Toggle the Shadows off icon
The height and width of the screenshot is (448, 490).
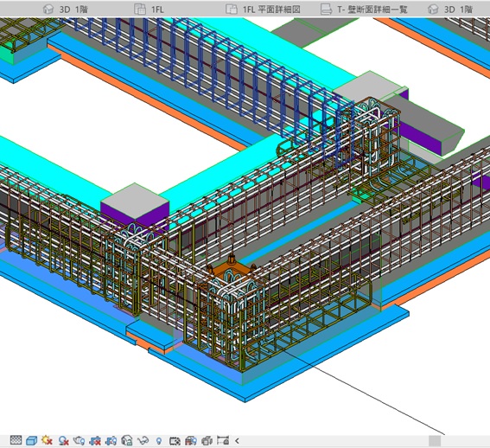click(x=63, y=440)
